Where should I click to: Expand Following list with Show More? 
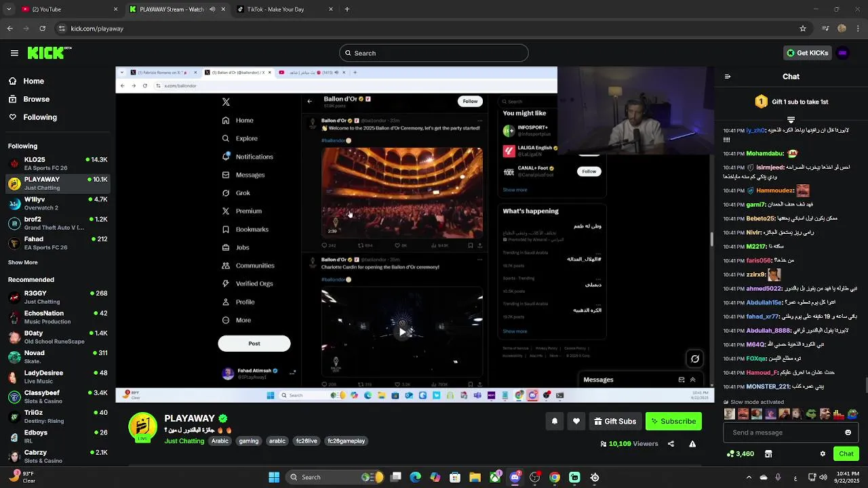point(23,262)
